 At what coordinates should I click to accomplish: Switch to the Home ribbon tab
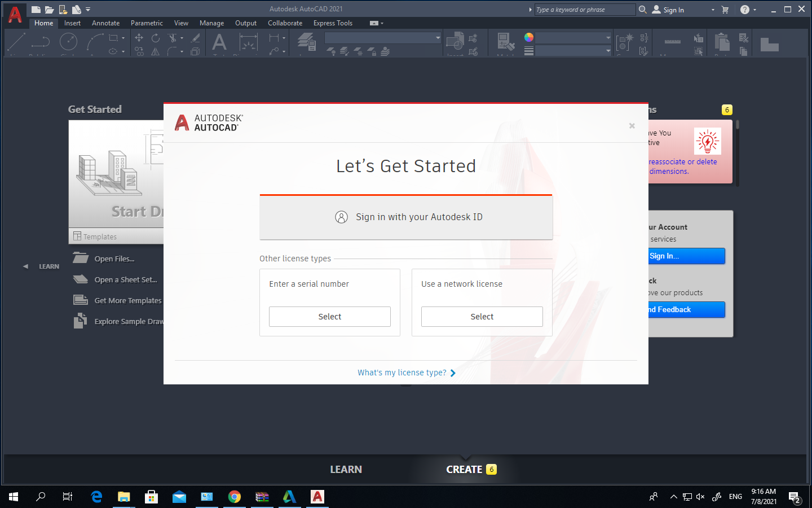coord(43,23)
